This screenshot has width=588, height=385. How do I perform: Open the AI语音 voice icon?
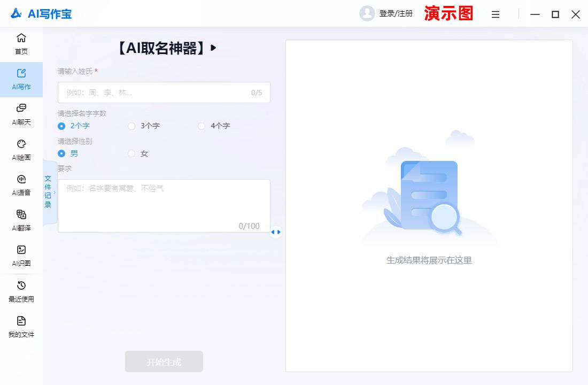[21, 179]
